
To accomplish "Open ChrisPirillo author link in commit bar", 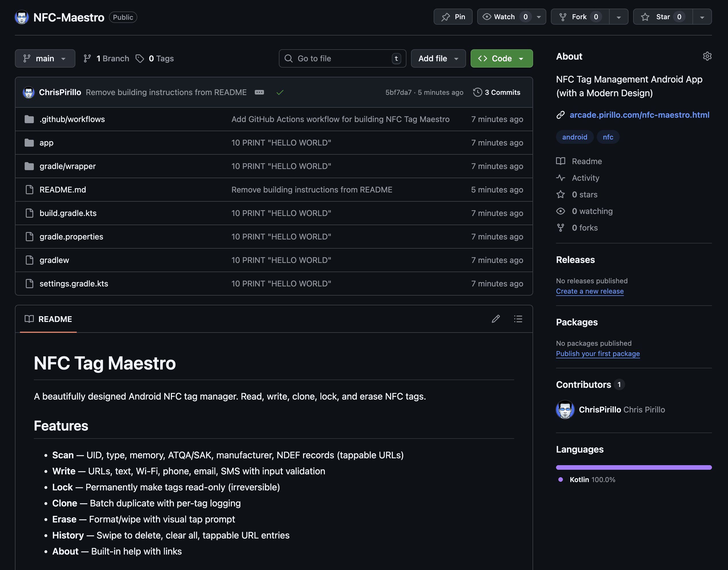I will pos(60,92).
